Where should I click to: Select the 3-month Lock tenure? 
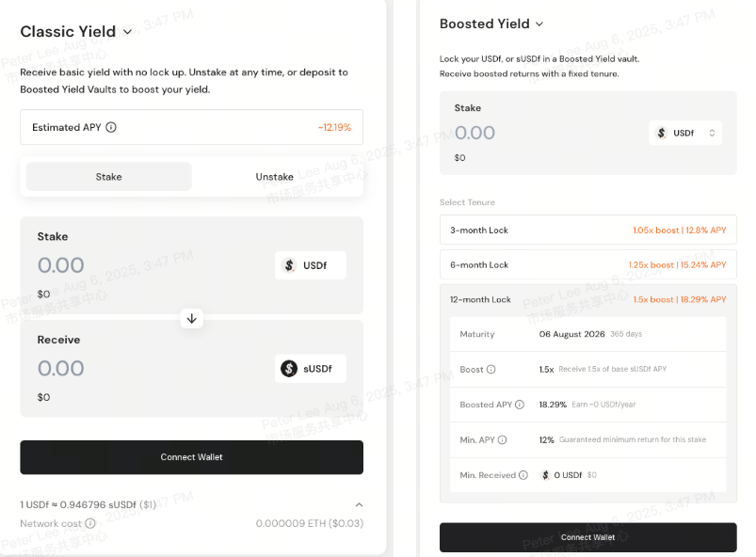pos(587,230)
